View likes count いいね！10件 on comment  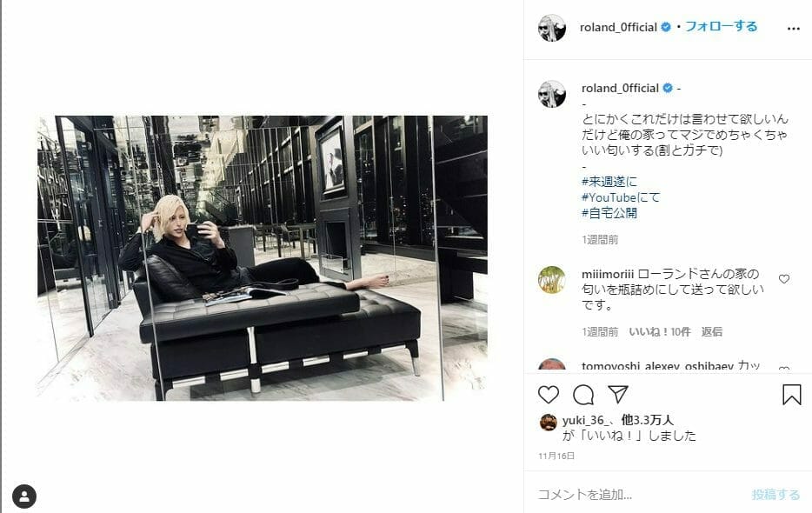coord(660,331)
